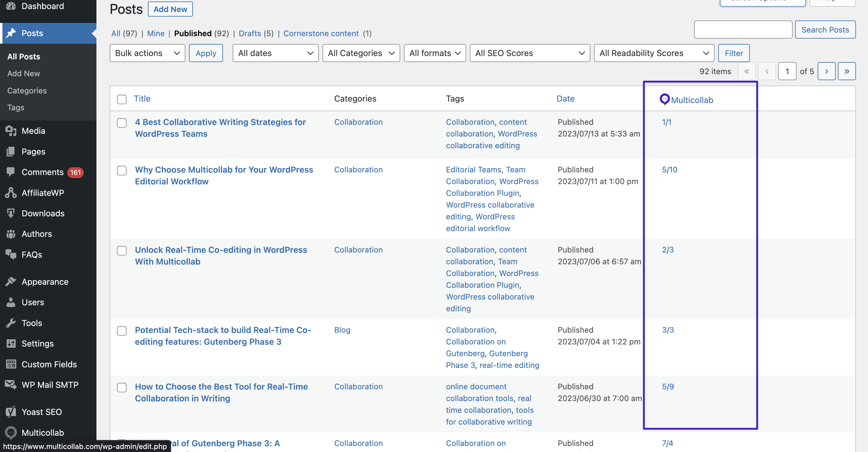Click the Posts pushpin icon
868x452 pixels.
[11, 33]
